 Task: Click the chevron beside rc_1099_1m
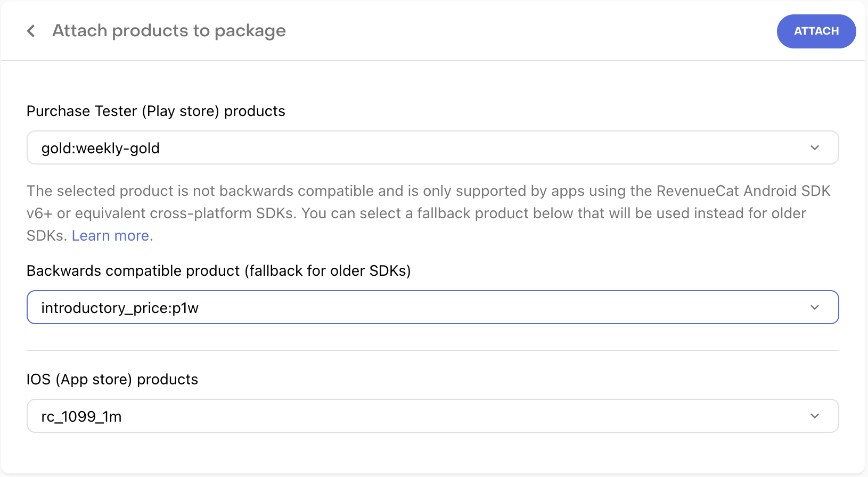tap(814, 416)
